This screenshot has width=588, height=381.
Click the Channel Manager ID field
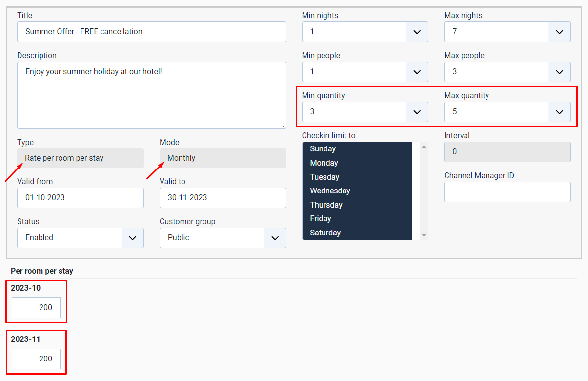(x=507, y=192)
